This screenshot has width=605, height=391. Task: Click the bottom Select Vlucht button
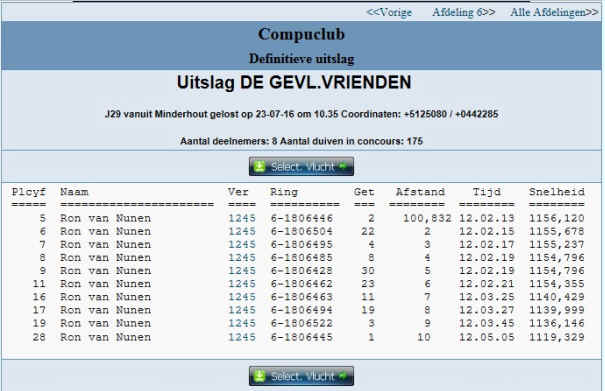pos(301,376)
